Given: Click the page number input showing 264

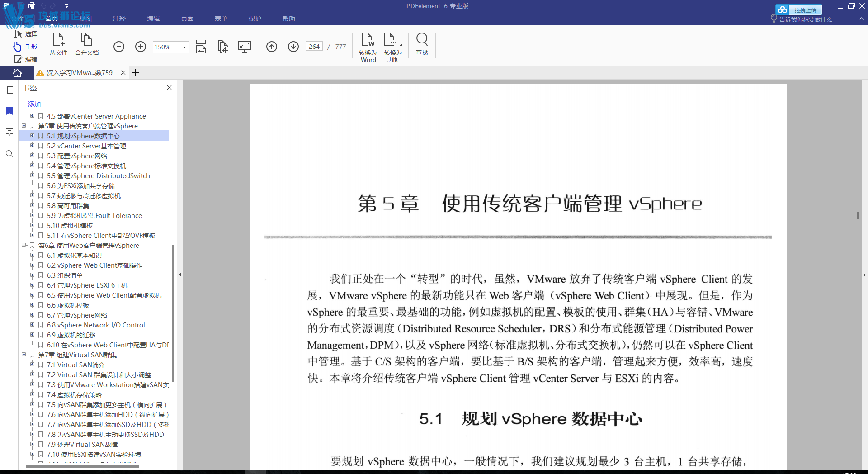Looking at the screenshot, I should click(314, 46).
